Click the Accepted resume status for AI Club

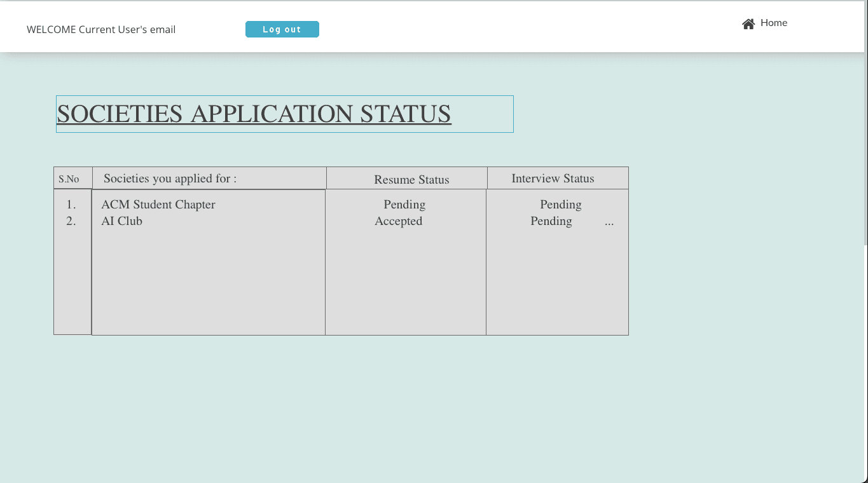coord(399,221)
